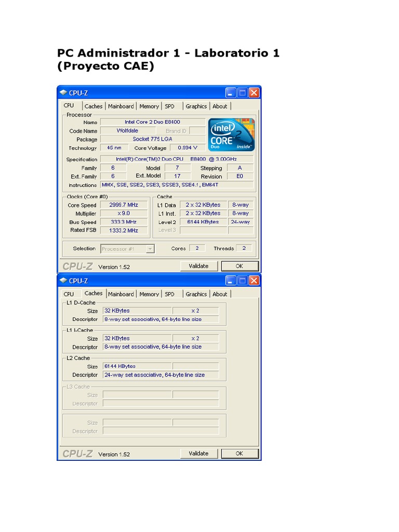The height and width of the screenshot is (532, 399).
Task: Select the Memory tab in the upper window
Action: [x=149, y=106]
